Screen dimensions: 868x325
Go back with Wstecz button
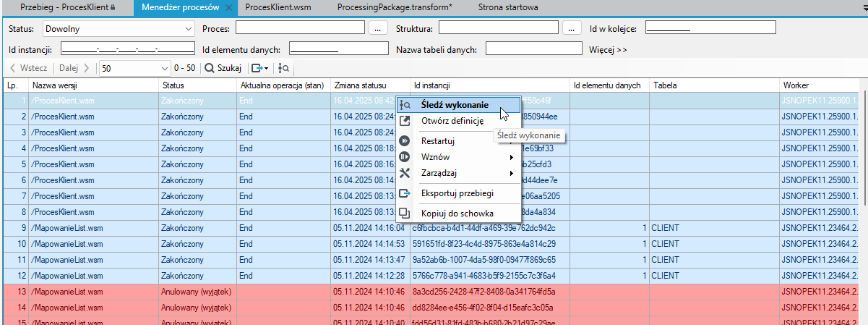coord(29,68)
